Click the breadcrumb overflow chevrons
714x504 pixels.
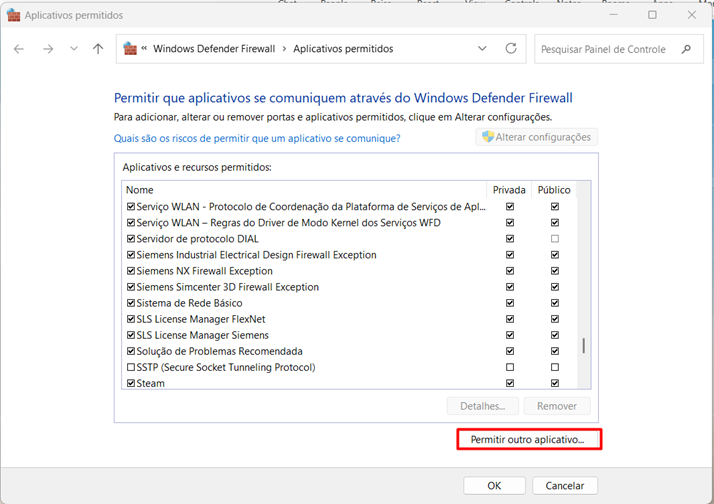pyautogui.click(x=145, y=49)
